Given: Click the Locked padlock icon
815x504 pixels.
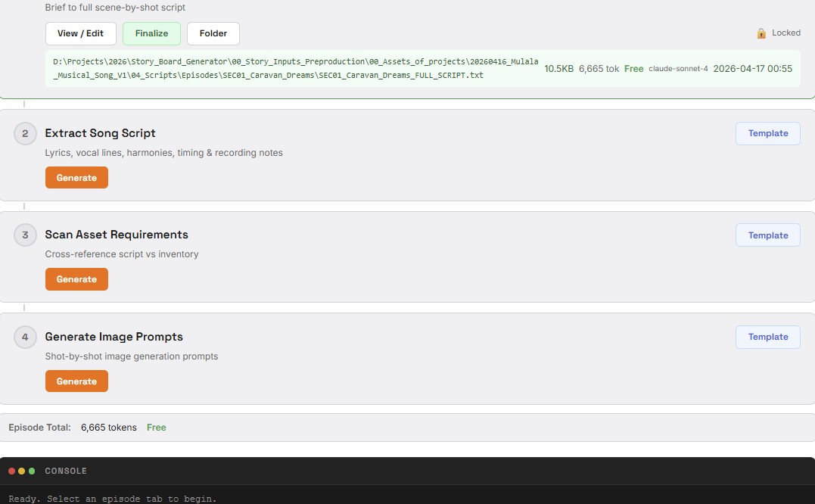Looking at the screenshot, I should (761, 33).
